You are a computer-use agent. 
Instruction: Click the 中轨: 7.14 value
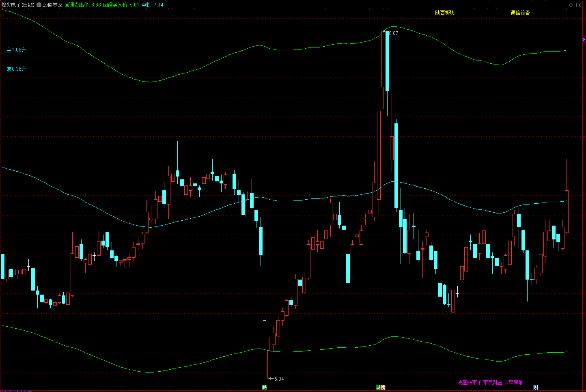coord(153,5)
